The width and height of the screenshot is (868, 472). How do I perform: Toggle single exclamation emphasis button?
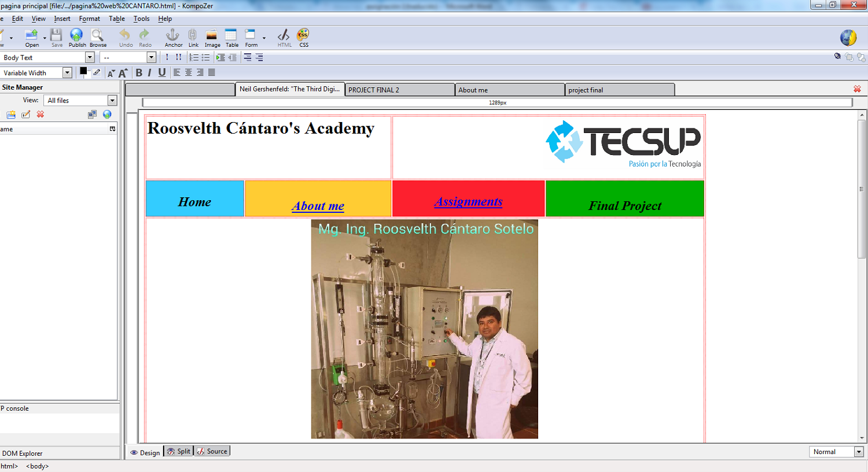pyautogui.click(x=167, y=57)
